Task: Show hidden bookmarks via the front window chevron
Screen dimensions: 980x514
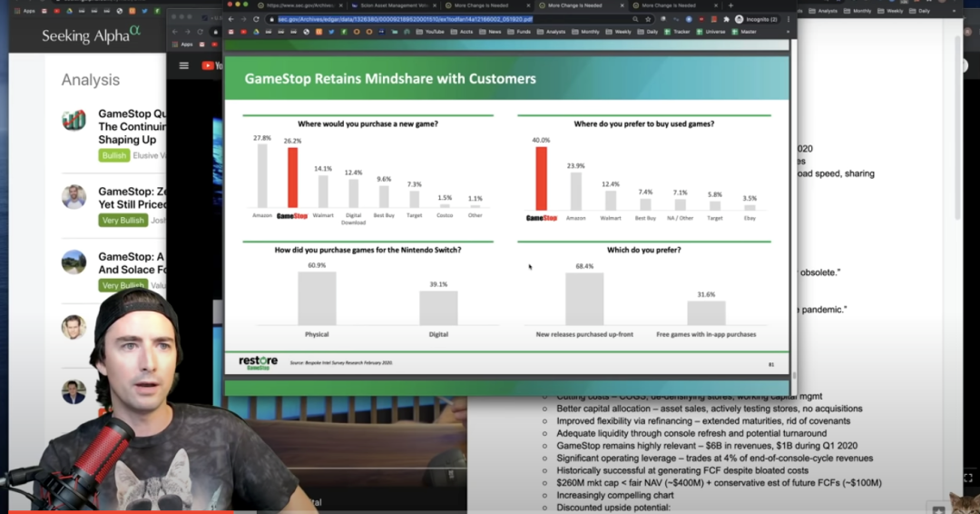Action: 788,32
